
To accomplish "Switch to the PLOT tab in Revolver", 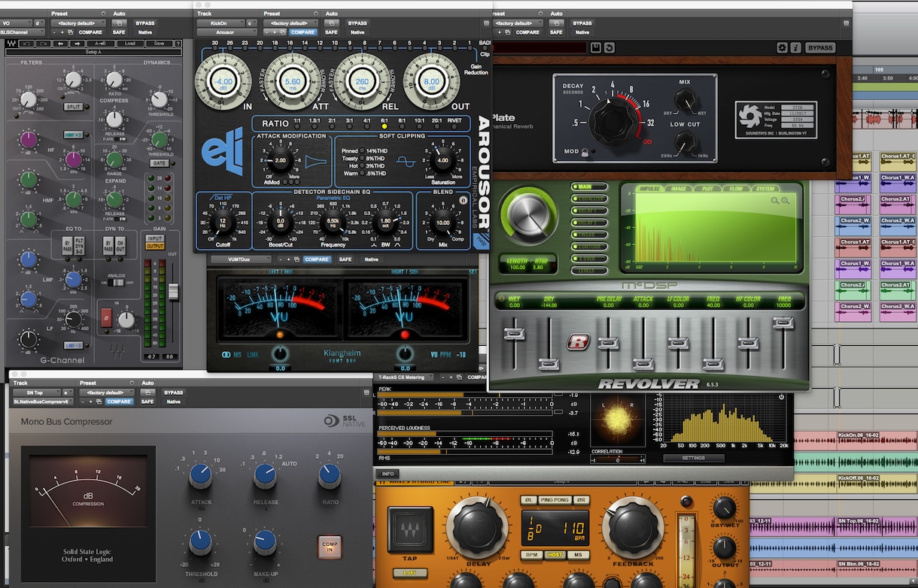I will click(707, 189).
